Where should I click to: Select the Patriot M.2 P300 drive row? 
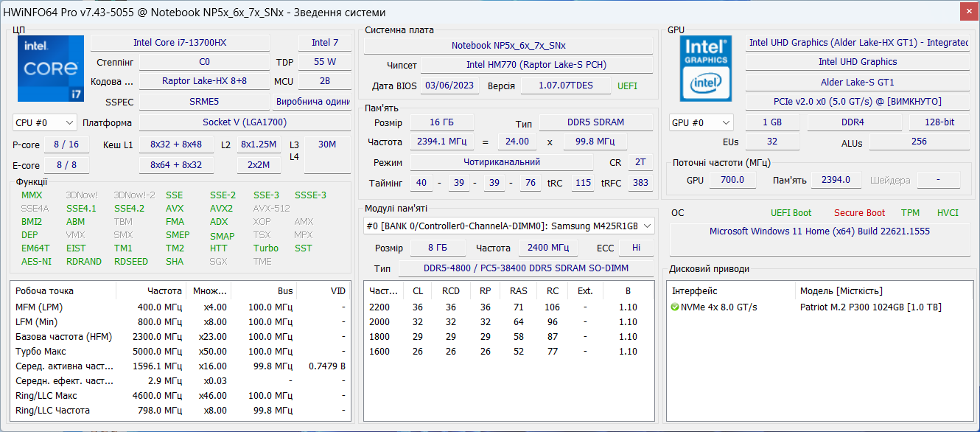click(869, 307)
